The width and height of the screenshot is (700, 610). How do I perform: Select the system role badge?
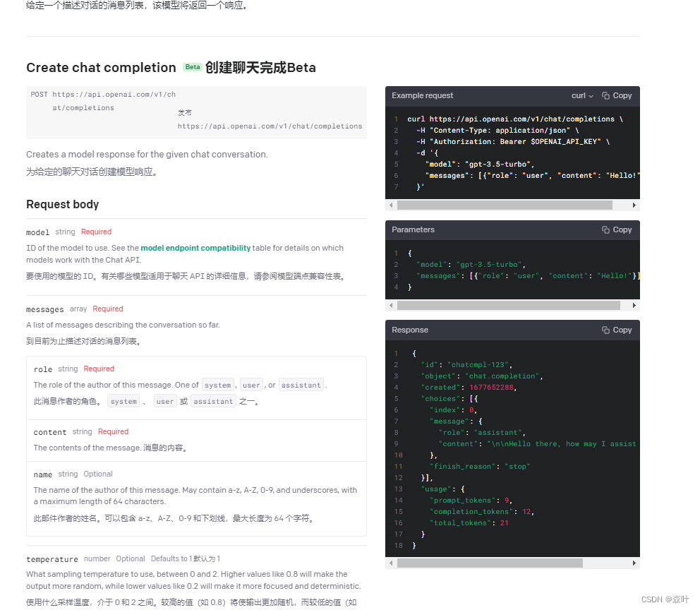[218, 385]
